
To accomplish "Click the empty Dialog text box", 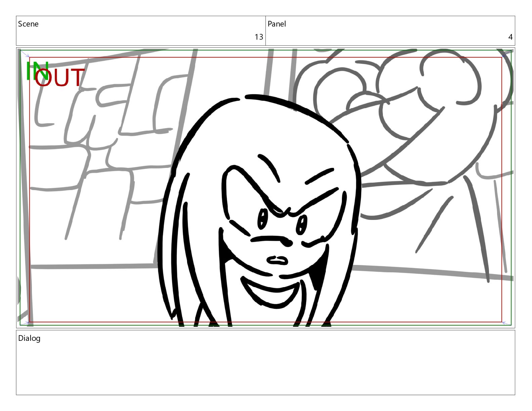I will (x=265, y=363).
